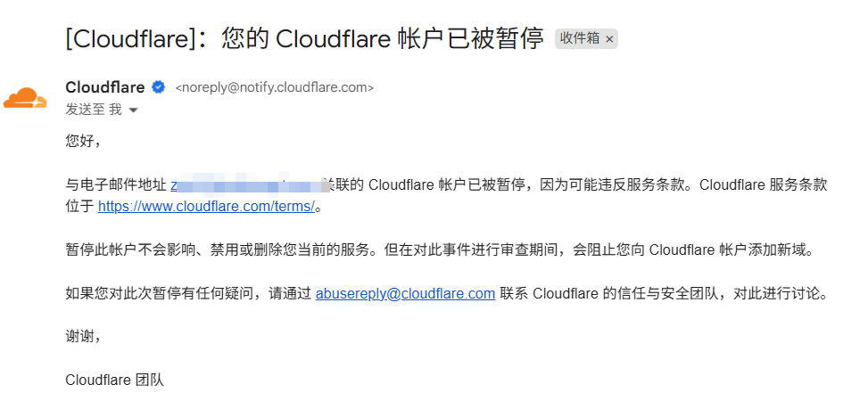This screenshot has height=409, width=868.
Task: Click the 您好 greeting line
Action: pyautogui.click(x=83, y=142)
